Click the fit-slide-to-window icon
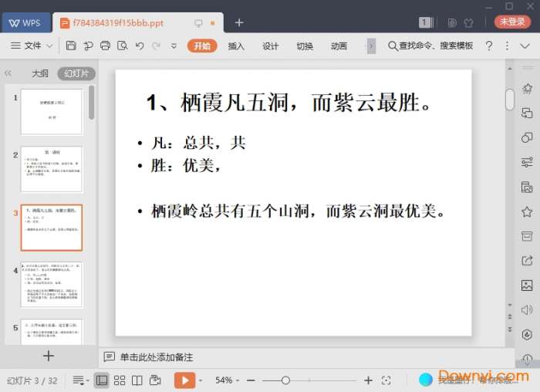This screenshot has height=392, width=540. 386,380
